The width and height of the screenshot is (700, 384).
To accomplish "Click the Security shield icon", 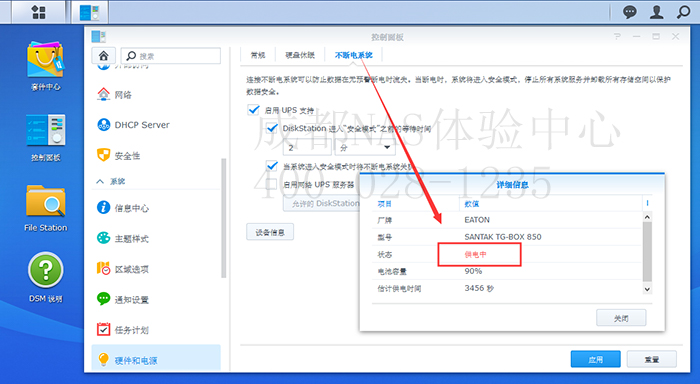I will (104, 155).
